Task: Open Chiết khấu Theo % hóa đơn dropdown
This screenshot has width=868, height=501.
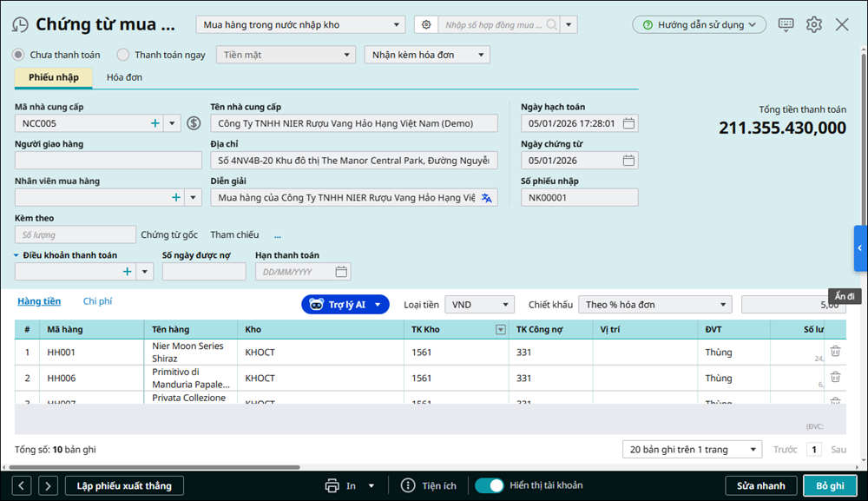Action: point(654,305)
